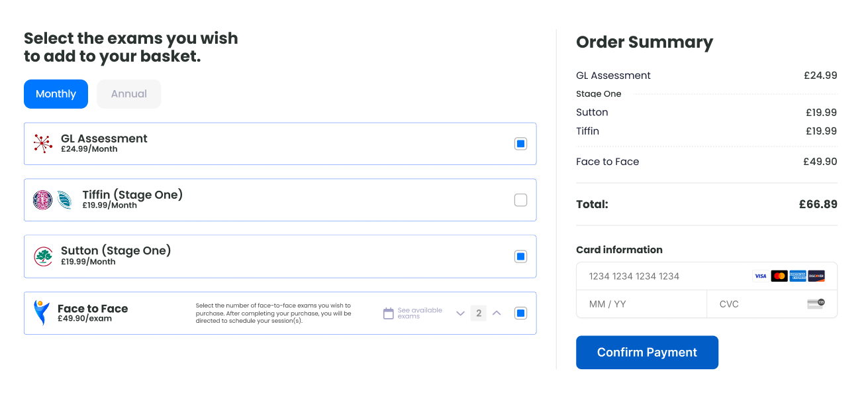Image resolution: width=868 pixels, height=399 pixels.
Task: Toggle the Face to Face checkbox
Action: (520, 313)
